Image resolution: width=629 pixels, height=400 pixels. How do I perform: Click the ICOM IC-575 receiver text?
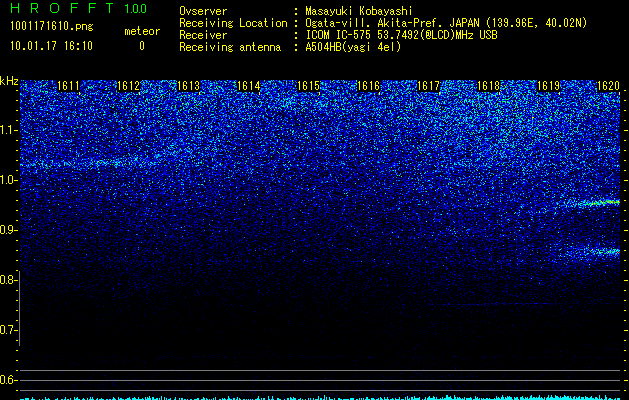(401, 35)
